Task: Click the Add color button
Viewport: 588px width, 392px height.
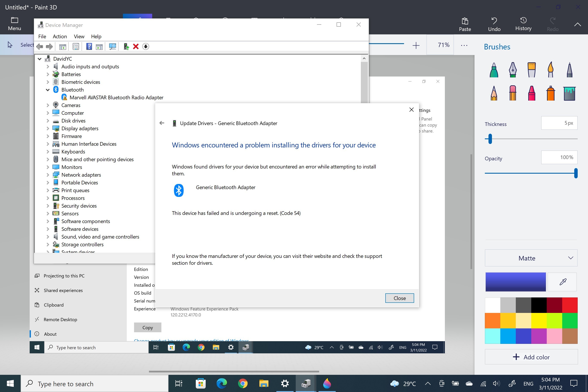Action: coord(531,357)
